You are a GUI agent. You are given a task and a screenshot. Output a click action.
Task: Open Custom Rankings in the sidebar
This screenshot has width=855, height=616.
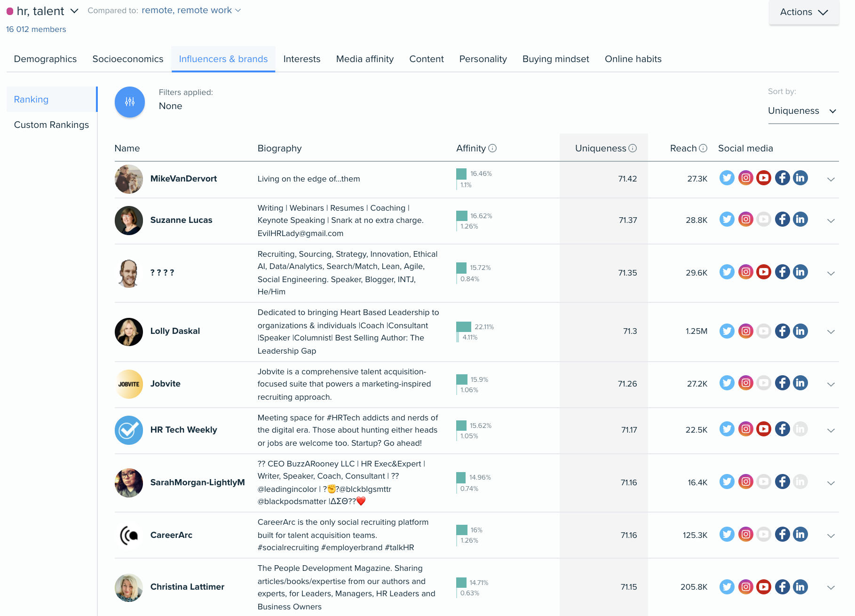51,125
